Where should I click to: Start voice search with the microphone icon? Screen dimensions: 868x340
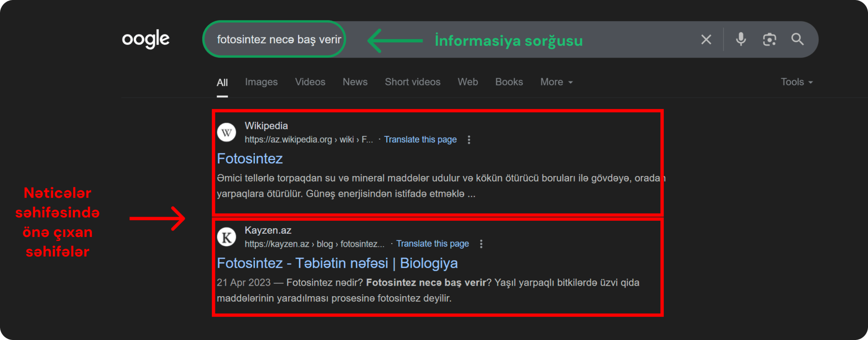coord(741,39)
